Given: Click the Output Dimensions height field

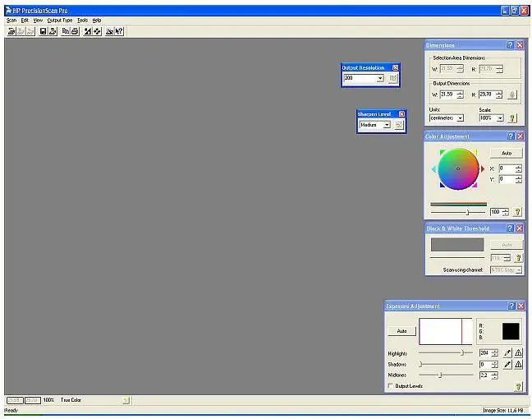Looking at the screenshot, I should 487,94.
